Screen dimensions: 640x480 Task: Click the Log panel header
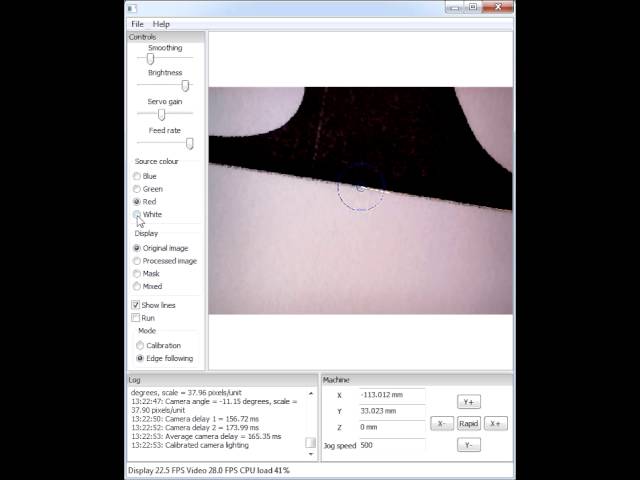[222, 380]
